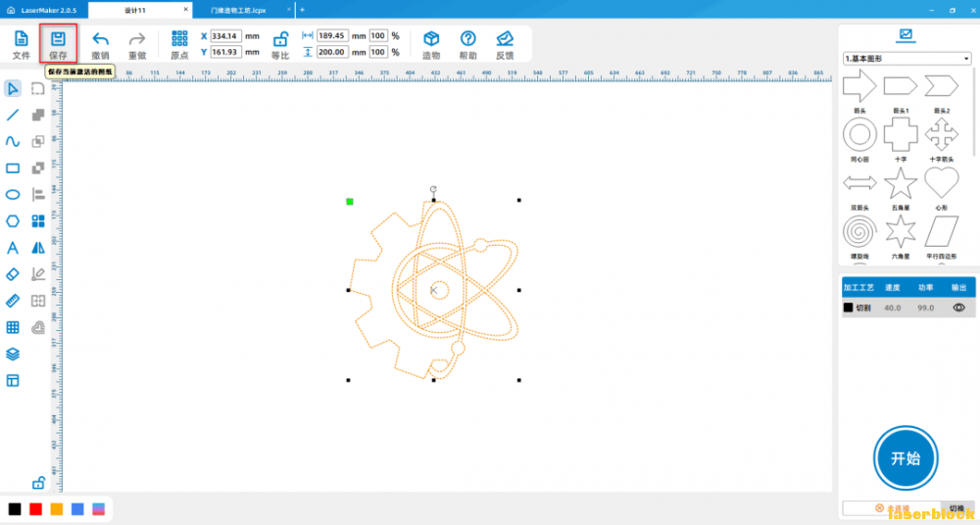980x525 pixels.
Task: Close the 门牌造物工坊.lcpx tab
Action: click(x=289, y=10)
